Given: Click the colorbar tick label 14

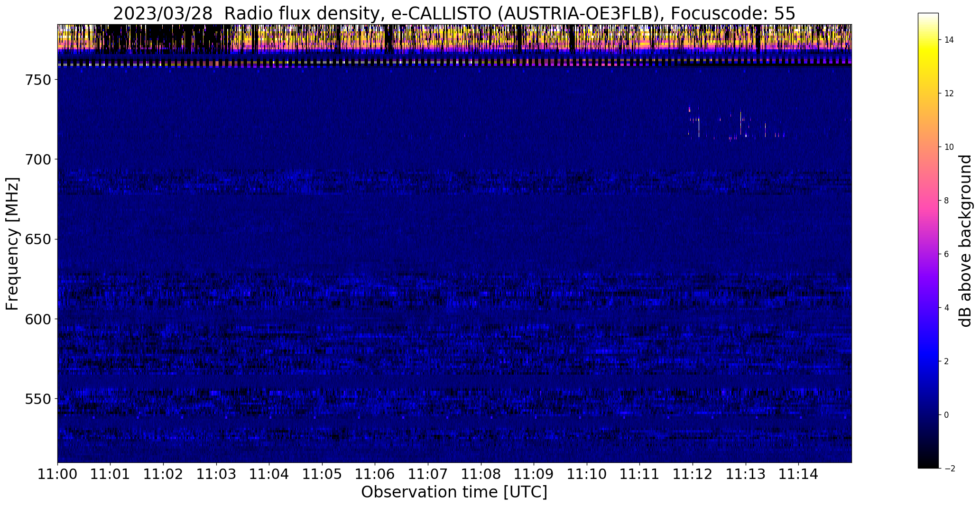Looking at the screenshot, I should tap(949, 40).
